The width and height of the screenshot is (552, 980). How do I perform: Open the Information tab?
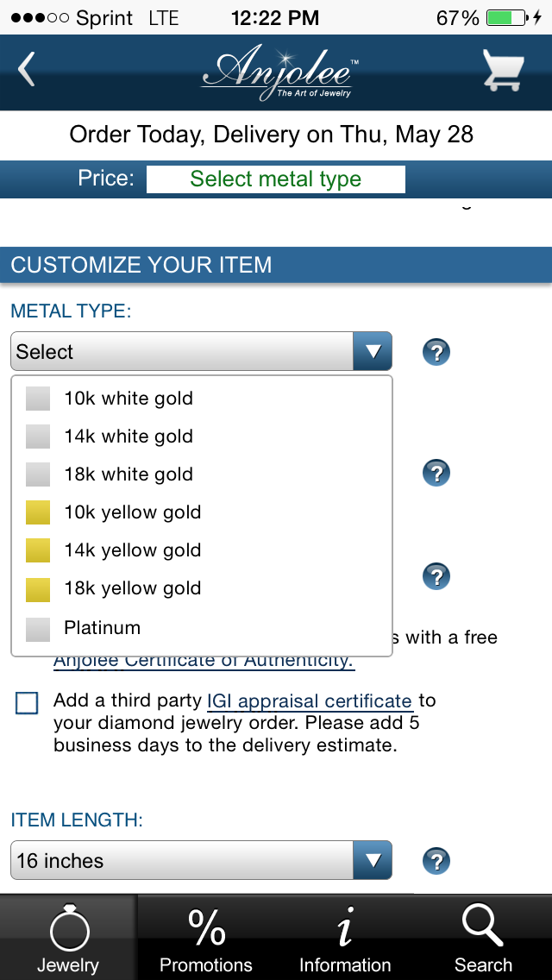(x=344, y=938)
